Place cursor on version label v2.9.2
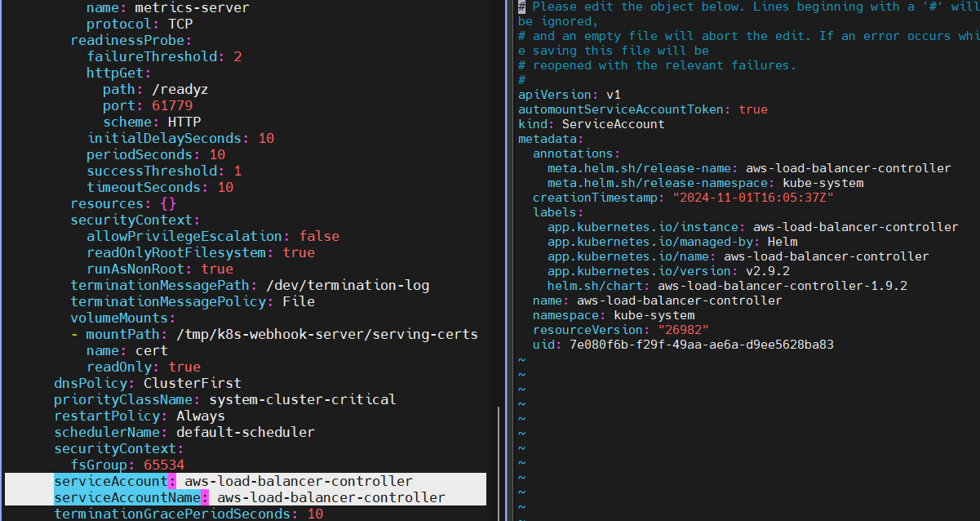This screenshot has height=521, width=980. coord(768,271)
